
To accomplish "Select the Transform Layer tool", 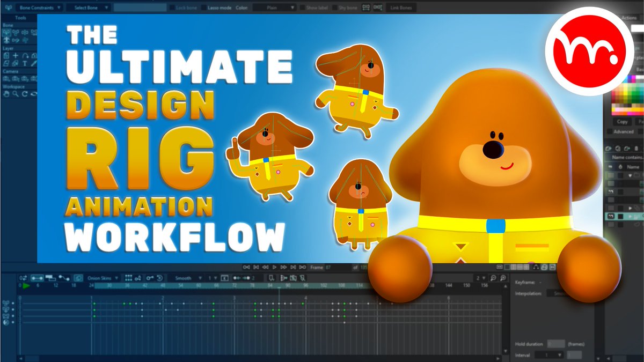I will click(x=6, y=55).
